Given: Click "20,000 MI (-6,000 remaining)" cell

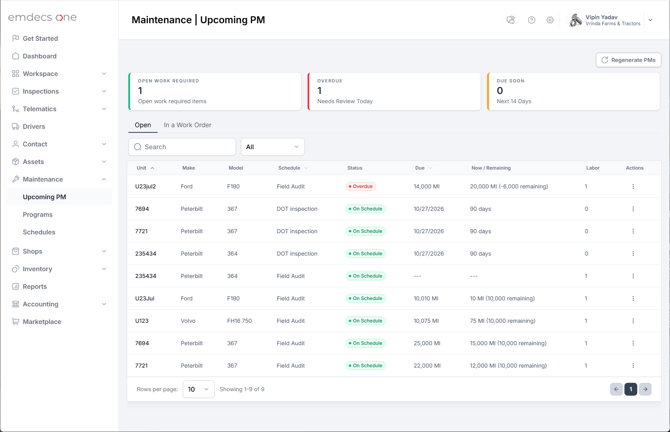Looking at the screenshot, I should coord(509,186).
